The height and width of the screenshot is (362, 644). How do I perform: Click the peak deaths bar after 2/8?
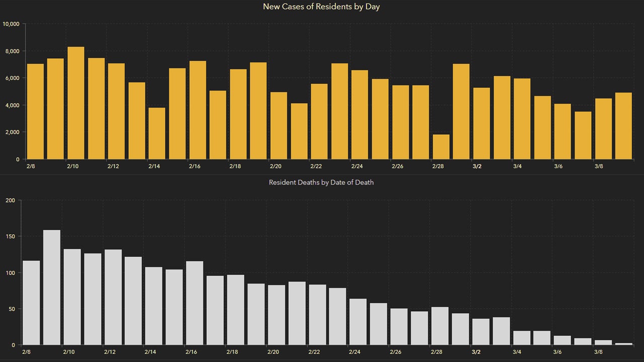[52, 288]
